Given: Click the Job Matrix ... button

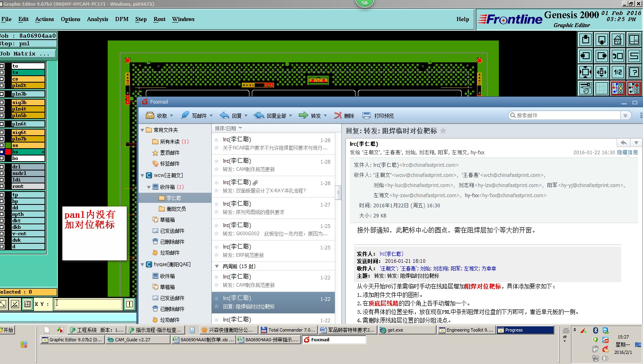Looking at the screenshot, I should [28, 53].
